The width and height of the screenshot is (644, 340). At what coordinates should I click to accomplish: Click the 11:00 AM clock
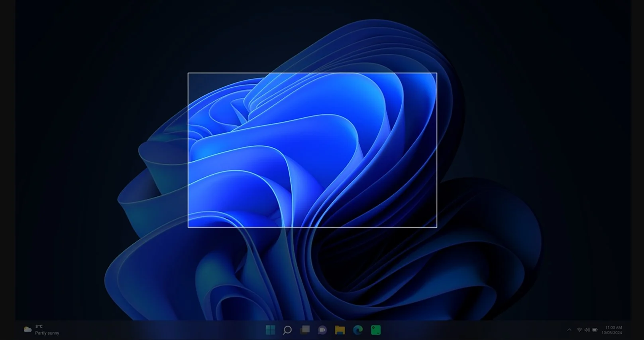pyautogui.click(x=613, y=328)
